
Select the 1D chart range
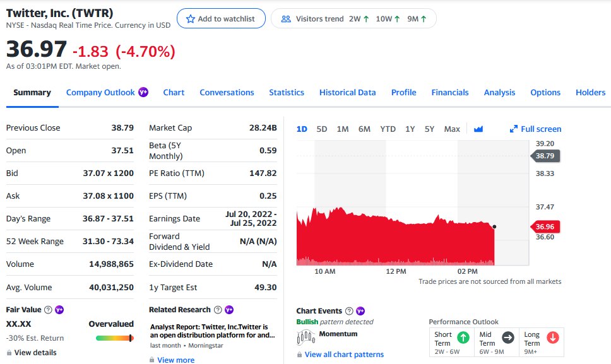tap(302, 129)
